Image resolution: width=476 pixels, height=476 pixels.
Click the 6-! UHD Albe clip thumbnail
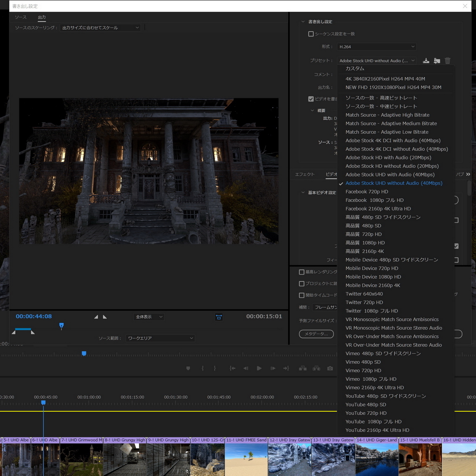click(x=45, y=457)
